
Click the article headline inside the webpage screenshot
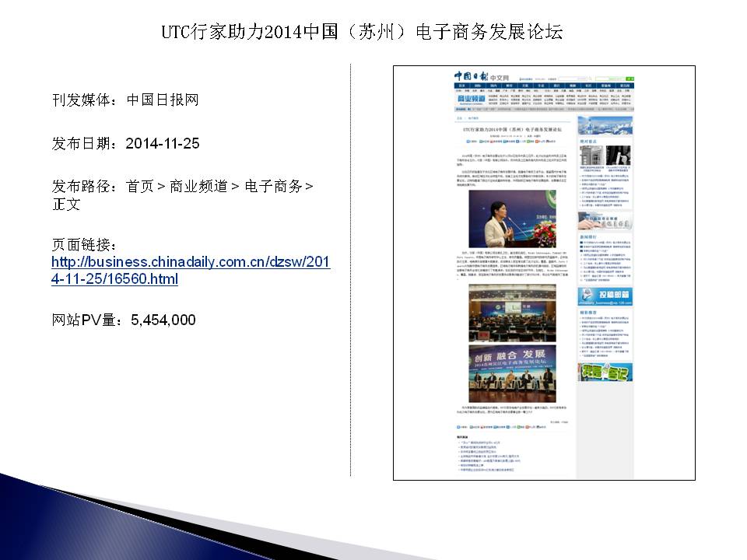pos(512,130)
